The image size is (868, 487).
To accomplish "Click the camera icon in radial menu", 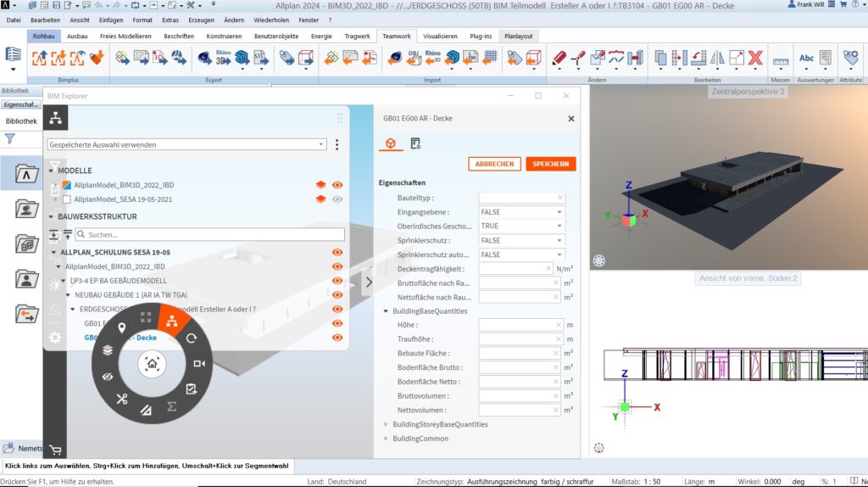I will [199, 364].
